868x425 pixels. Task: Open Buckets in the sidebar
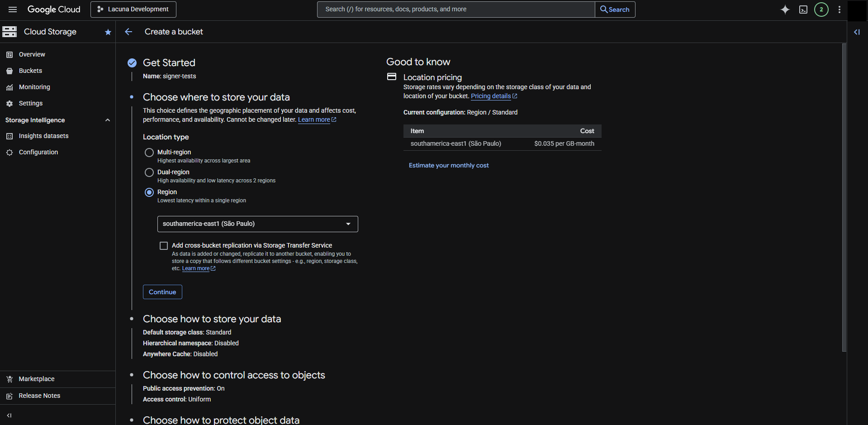pyautogui.click(x=30, y=71)
